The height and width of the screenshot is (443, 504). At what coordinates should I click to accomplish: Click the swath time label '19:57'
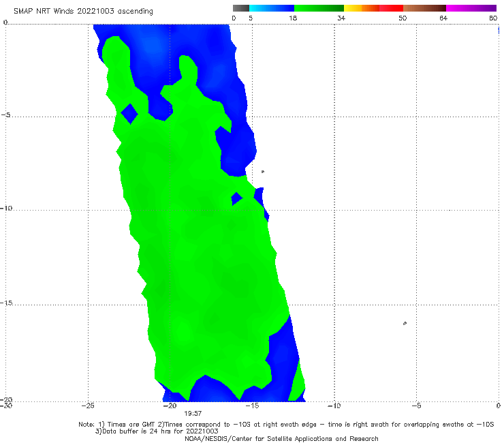(x=193, y=413)
